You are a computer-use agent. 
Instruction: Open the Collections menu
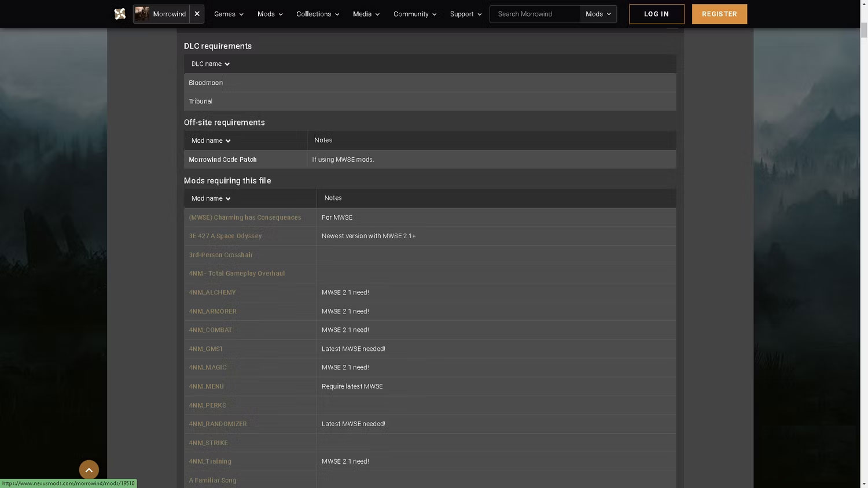click(x=317, y=14)
